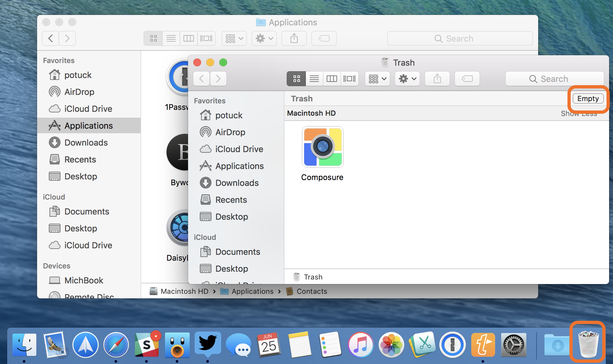613x364 pixels.
Task: Open Photos from the Dock
Action: tap(391, 344)
